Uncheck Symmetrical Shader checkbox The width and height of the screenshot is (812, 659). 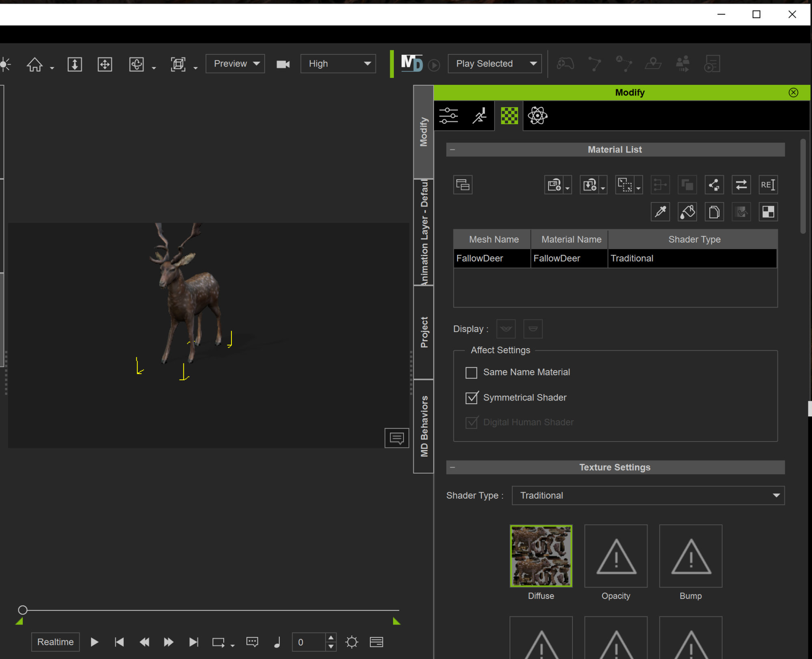[471, 398]
